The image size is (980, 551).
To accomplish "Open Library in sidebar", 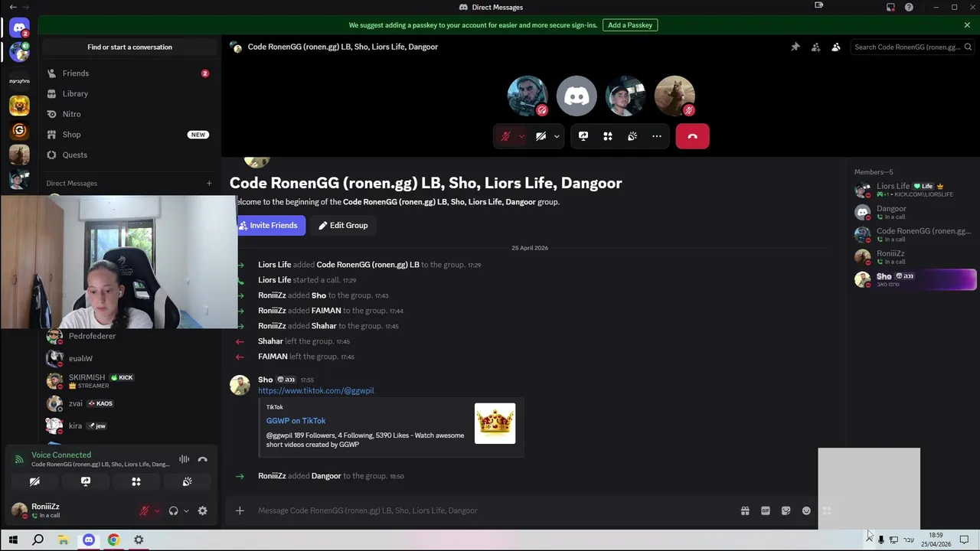I will click(x=129, y=93).
